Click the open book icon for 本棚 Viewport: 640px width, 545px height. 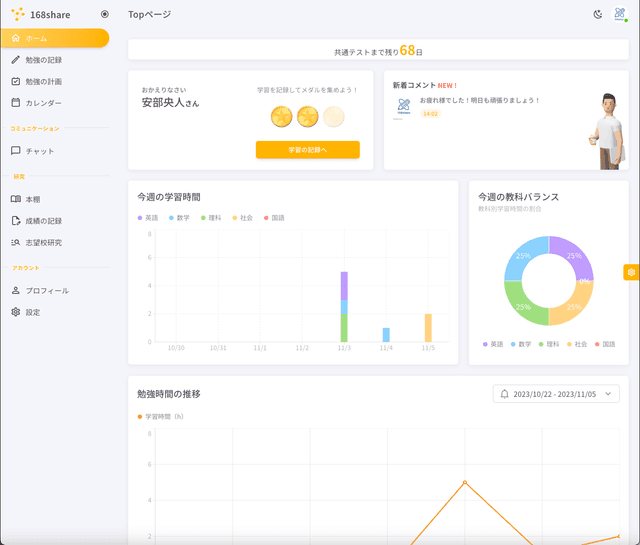(x=16, y=199)
